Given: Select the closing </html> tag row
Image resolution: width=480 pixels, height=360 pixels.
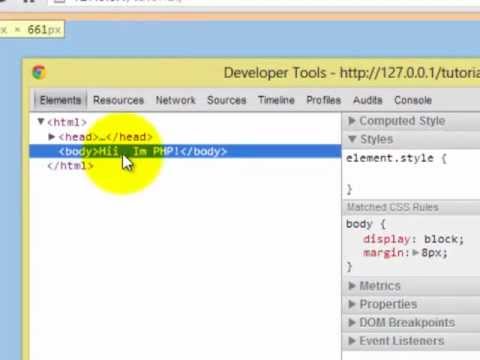Looking at the screenshot, I should tap(185, 165).
